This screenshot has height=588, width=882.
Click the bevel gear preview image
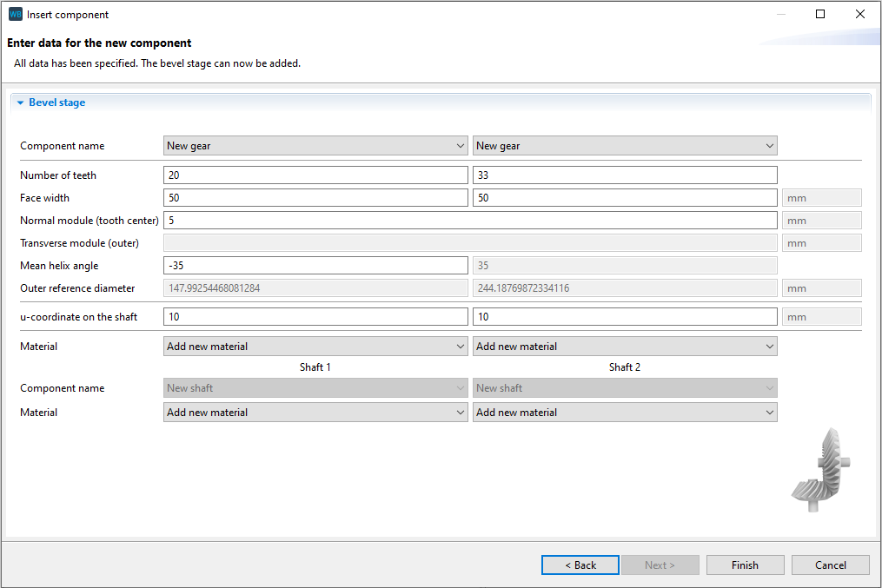(820, 469)
